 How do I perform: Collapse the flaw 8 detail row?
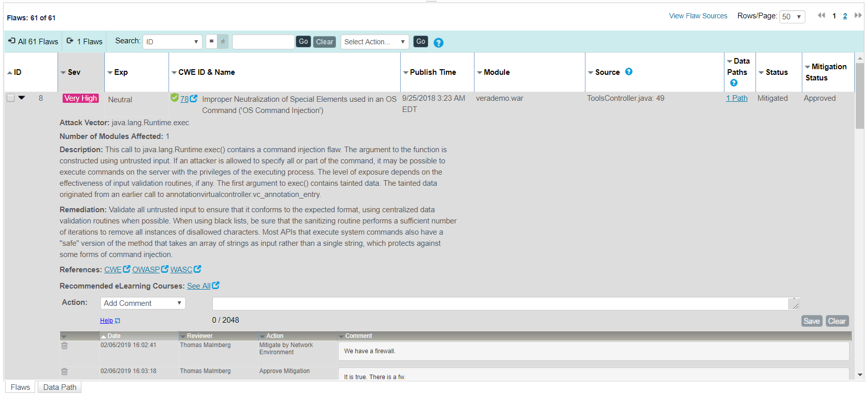click(22, 98)
